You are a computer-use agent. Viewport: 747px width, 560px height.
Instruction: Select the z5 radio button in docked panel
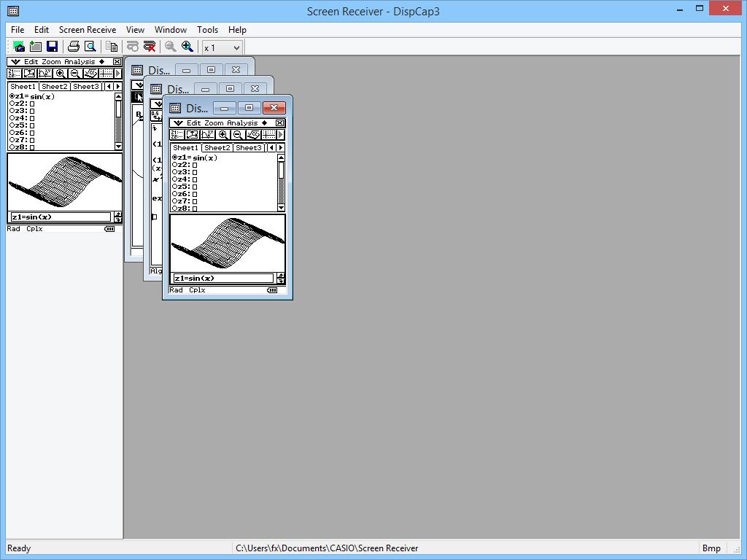12,125
